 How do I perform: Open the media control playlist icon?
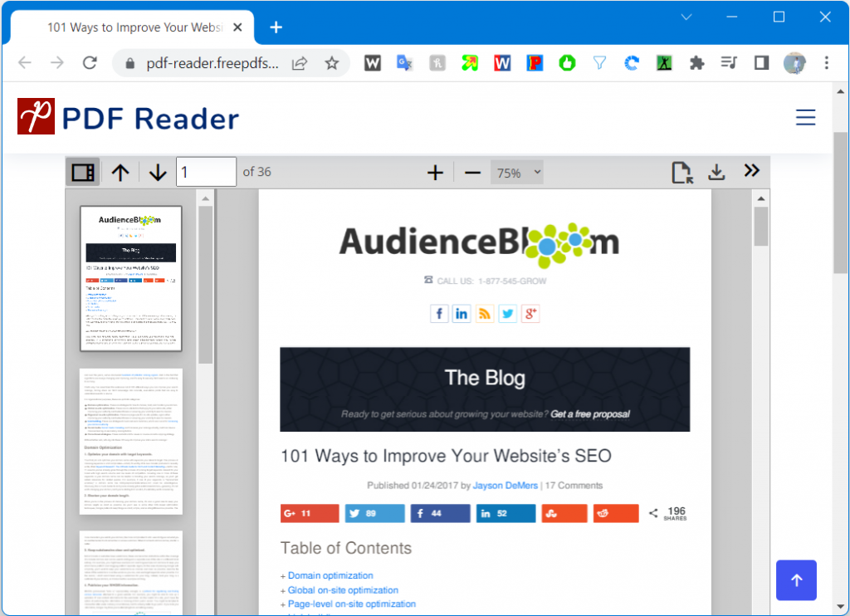(x=729, y=63)
